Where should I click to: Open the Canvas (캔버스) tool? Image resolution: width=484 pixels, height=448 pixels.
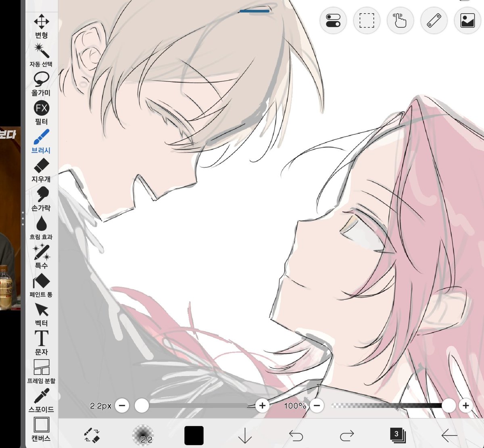click(42, 429)
